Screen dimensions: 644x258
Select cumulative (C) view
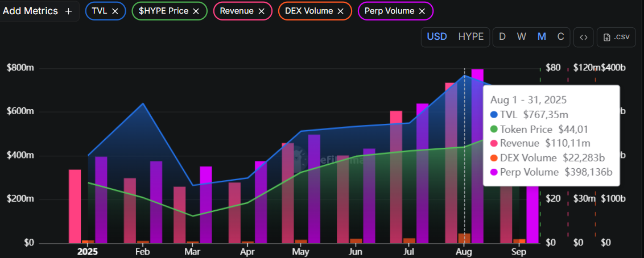click(560, 36)
